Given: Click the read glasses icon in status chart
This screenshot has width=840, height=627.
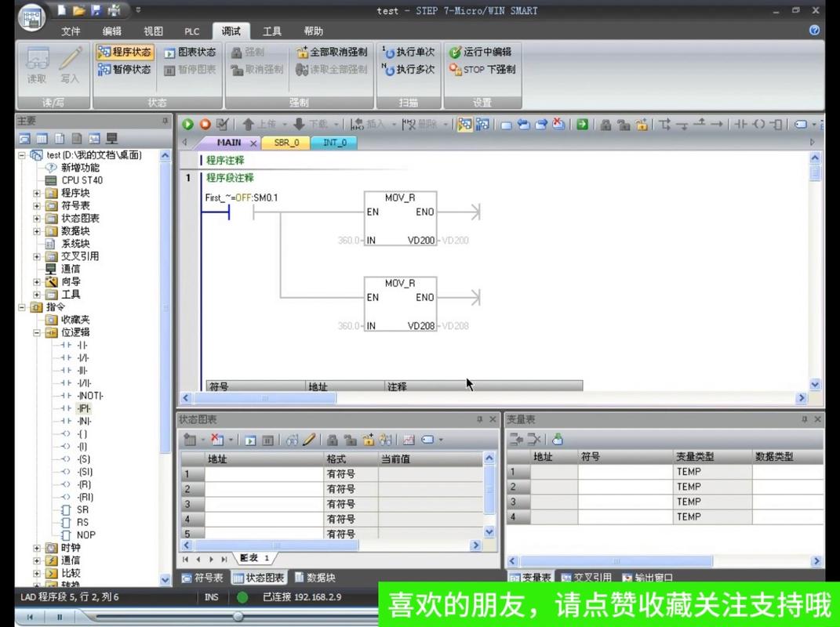Looking at the screenshot, I should point(292,440).
